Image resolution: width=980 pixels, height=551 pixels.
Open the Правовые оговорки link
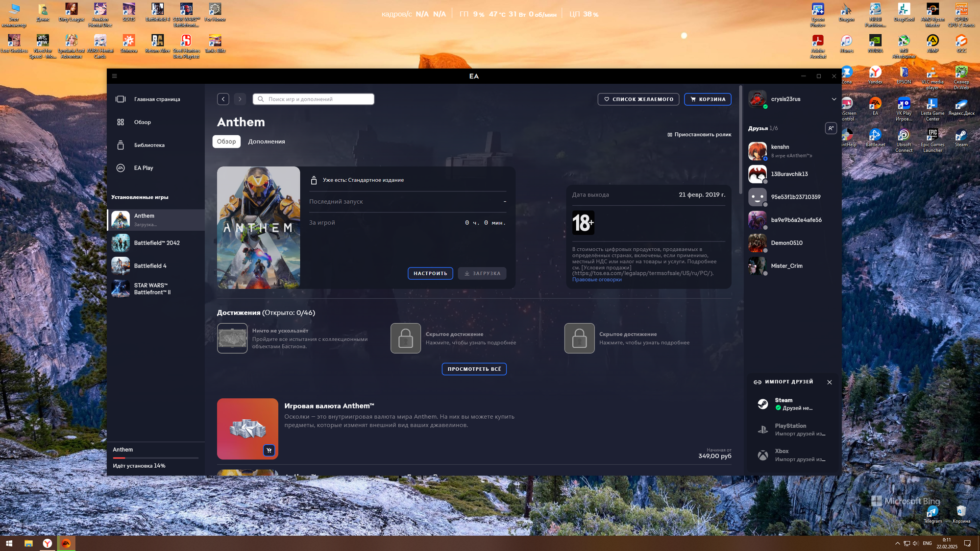pyautogui.click(x=596, y=280)
